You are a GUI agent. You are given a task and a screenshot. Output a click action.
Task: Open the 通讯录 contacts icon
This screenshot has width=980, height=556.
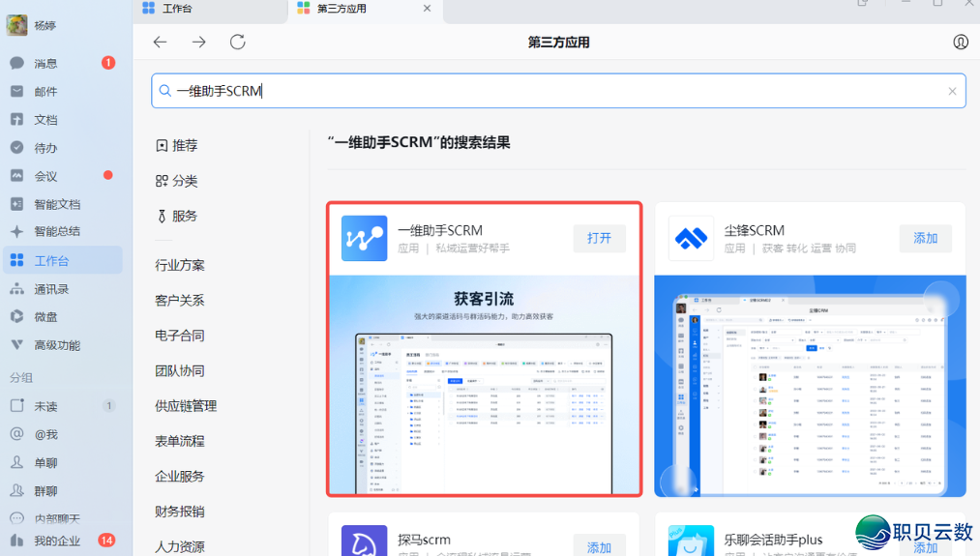(x=16, y=288)
